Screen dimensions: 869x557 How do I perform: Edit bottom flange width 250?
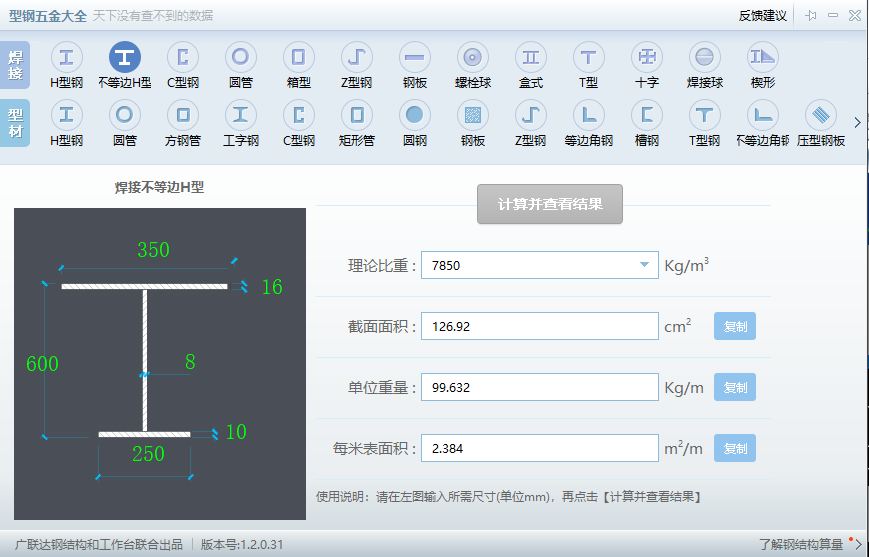click(x=149, y=454)
